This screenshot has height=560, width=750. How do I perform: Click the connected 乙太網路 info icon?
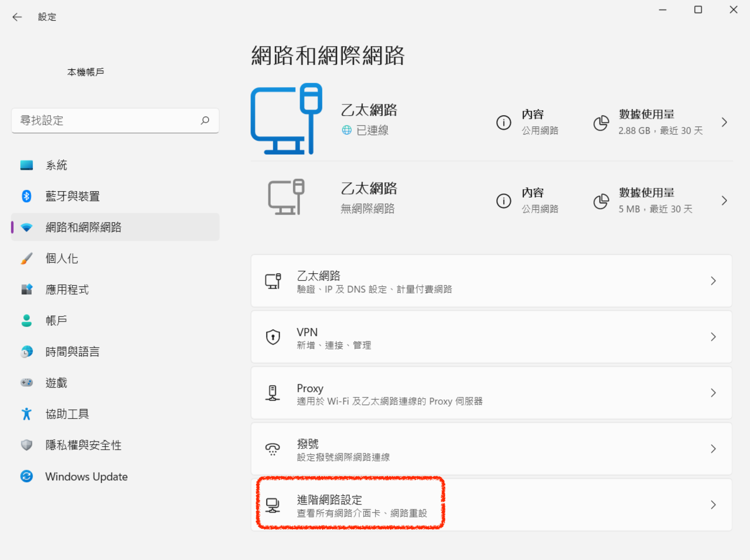click(504, 122)
